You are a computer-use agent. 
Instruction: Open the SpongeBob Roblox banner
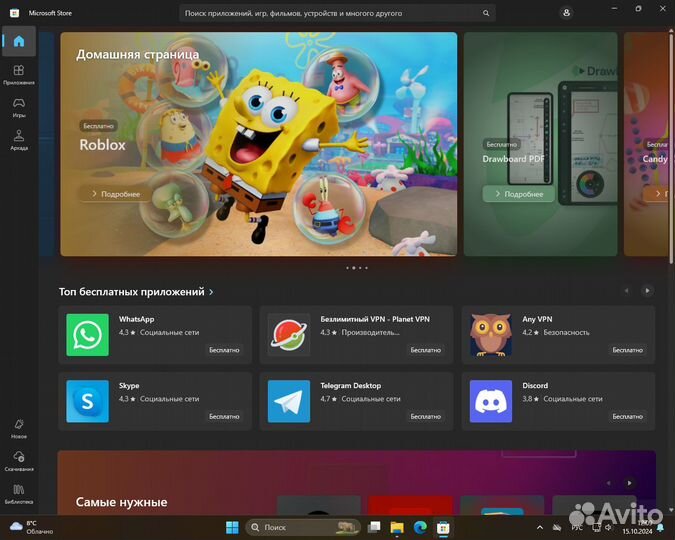tap(259, 144)
